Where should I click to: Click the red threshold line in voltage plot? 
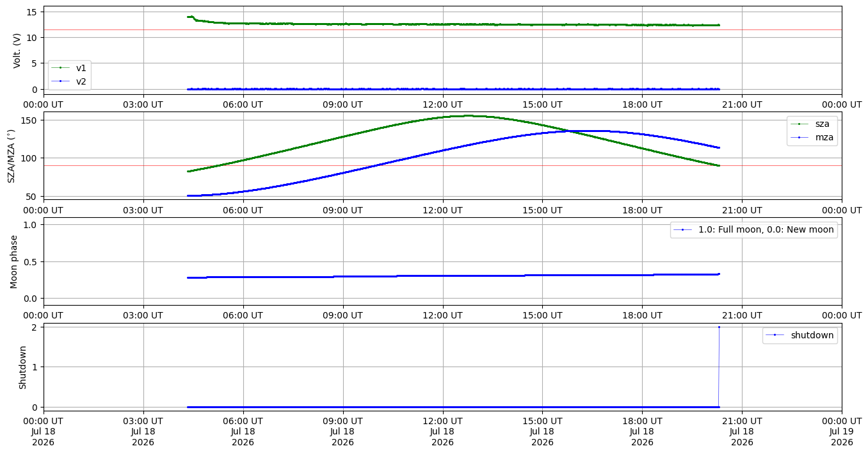coord(442,29)
